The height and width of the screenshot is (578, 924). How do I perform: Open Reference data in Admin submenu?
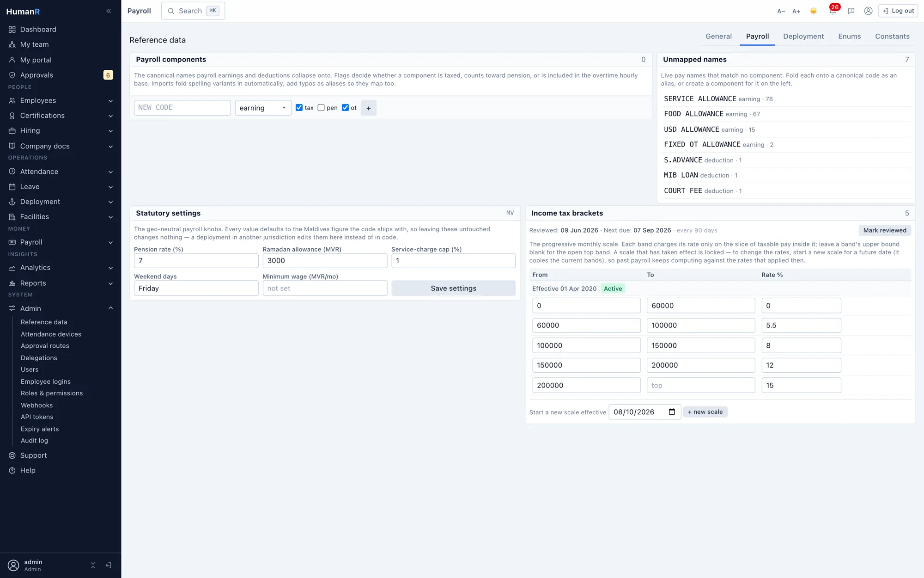tap(44, 322)
